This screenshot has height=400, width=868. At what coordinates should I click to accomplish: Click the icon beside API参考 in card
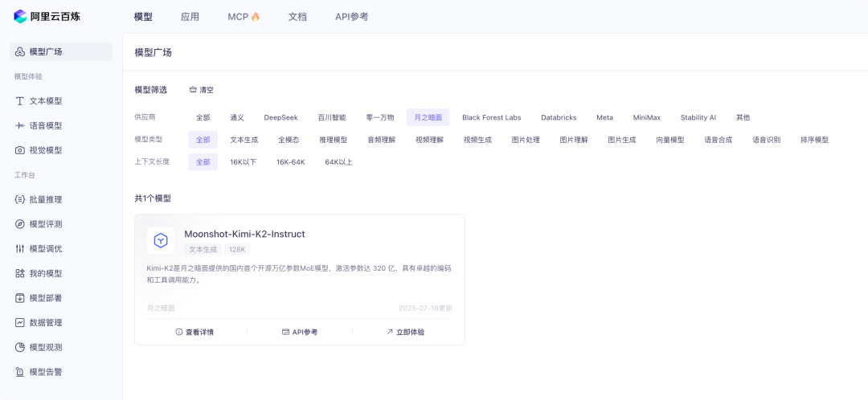(285, 332)
